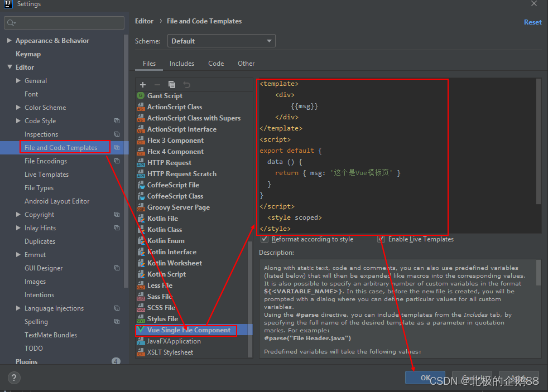Select the Gant Script icon
Viewport: 548px width, 392px height.
(x=141, y=96)
